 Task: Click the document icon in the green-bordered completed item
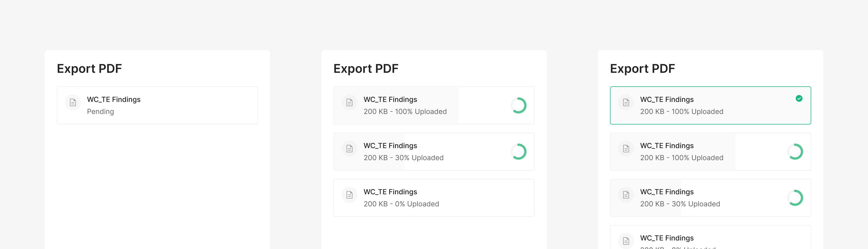pos(626,102)
